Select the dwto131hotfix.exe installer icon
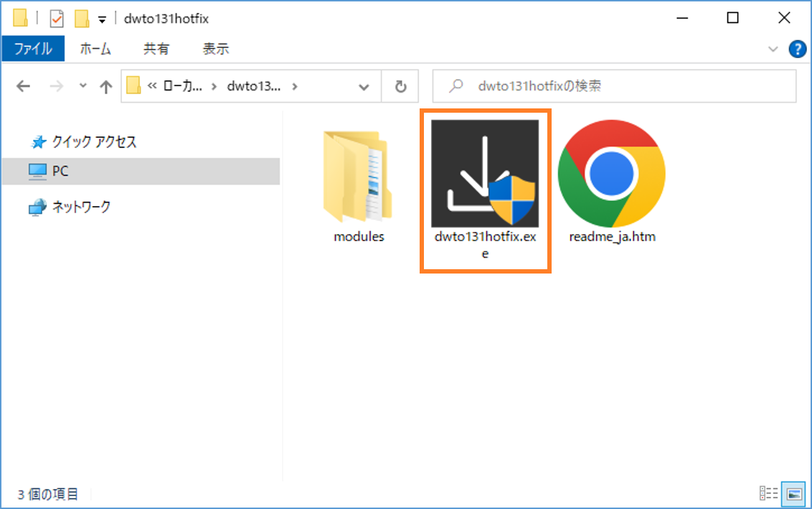 pyautogui.click(x=485, y=173)
